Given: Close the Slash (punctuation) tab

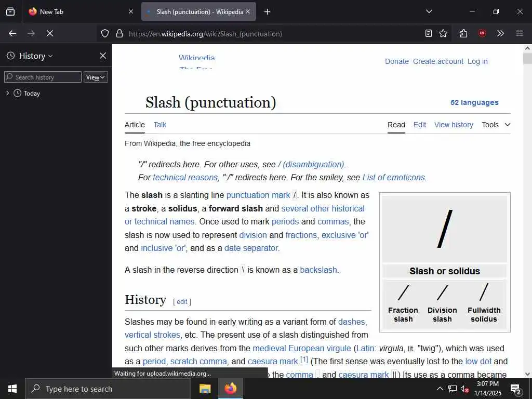Looking at the screenshot, I should [248, 11].
